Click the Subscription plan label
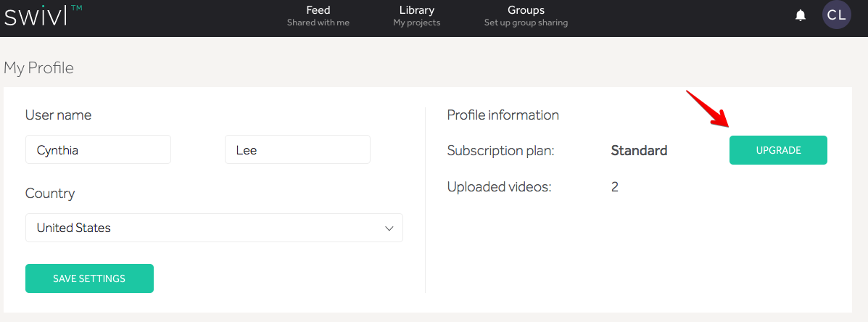The width and height of the screenshot is (868, 322). [x=500, y=151]
